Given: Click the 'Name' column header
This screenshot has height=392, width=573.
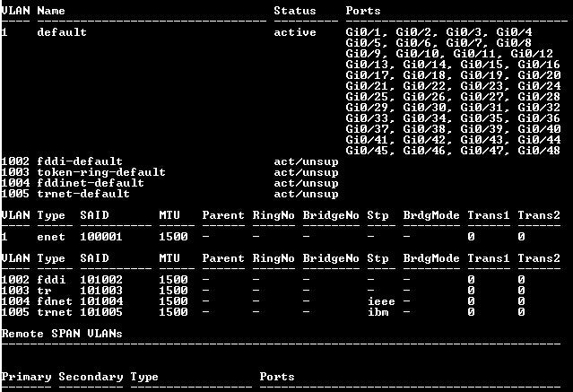Looking at the screenshot, I should coord(51,11).
